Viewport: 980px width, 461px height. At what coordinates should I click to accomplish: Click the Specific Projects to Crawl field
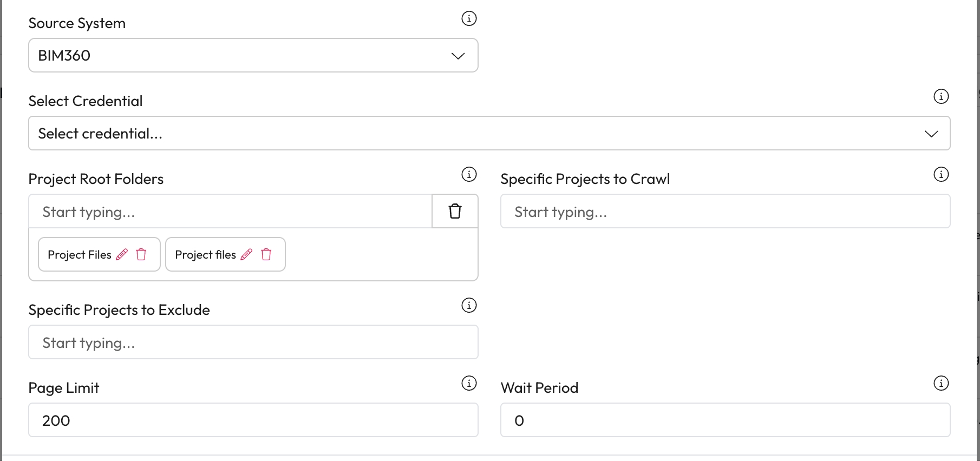tap(725, 212)
